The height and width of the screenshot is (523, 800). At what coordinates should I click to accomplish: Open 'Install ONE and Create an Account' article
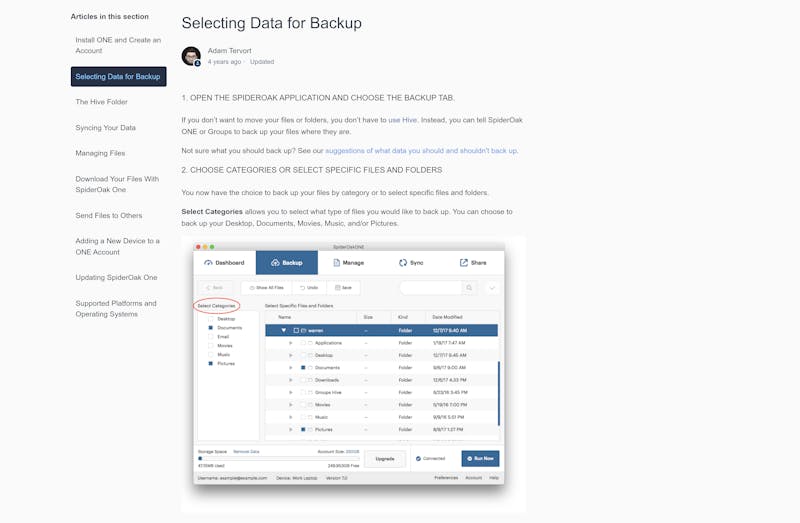tap(118, 45)
